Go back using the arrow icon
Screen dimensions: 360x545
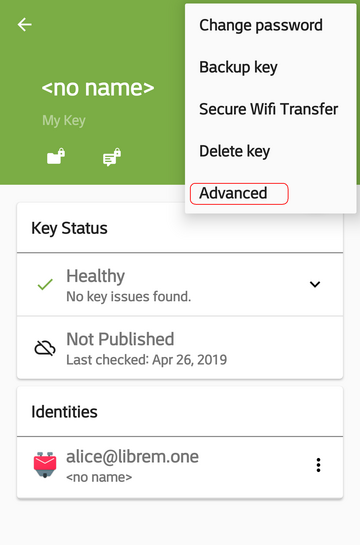click(25, 25)
